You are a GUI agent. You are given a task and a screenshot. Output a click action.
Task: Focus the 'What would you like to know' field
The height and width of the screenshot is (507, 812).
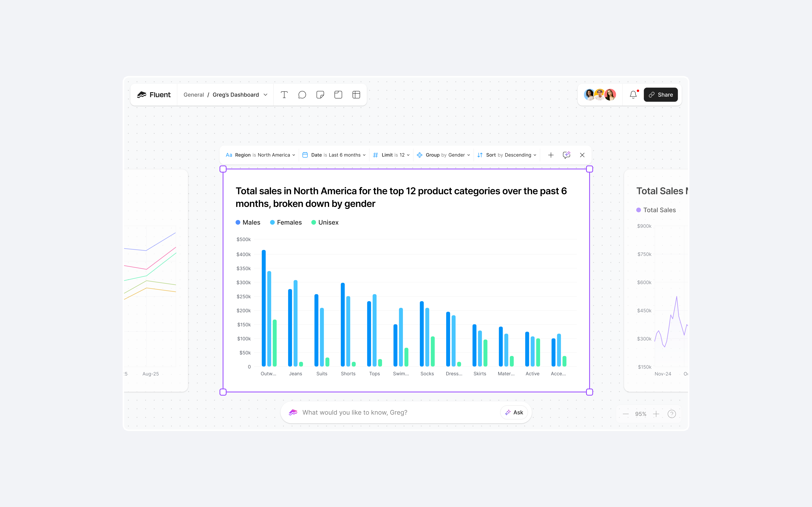[x=396, y=413]
